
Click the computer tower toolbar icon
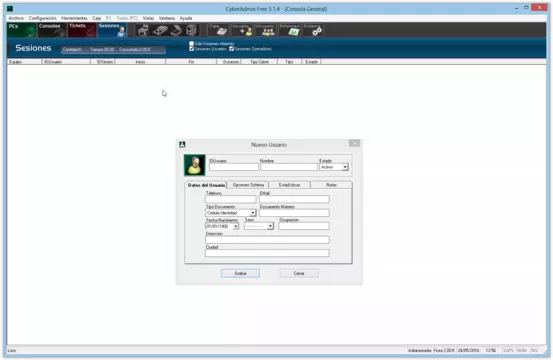coord(192,31)
